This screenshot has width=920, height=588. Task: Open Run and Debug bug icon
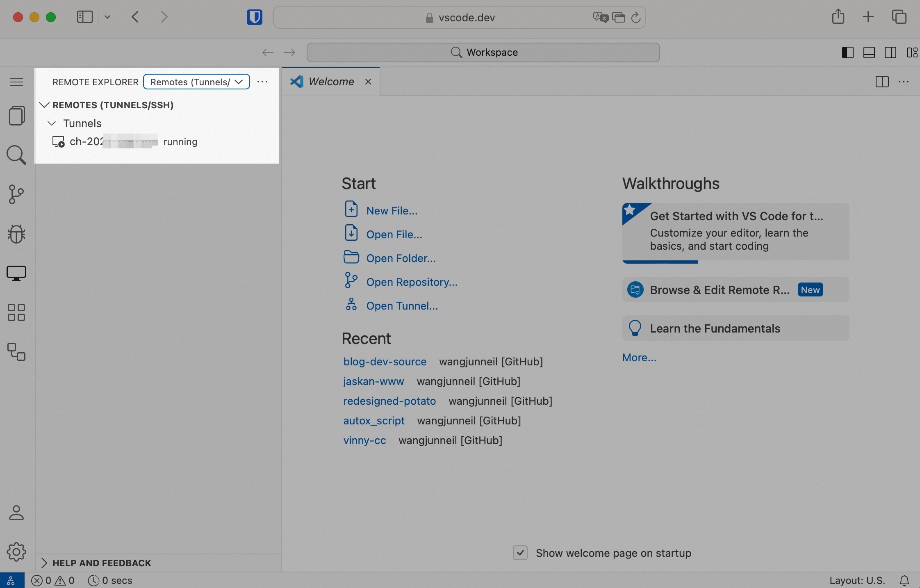[16, 234]
